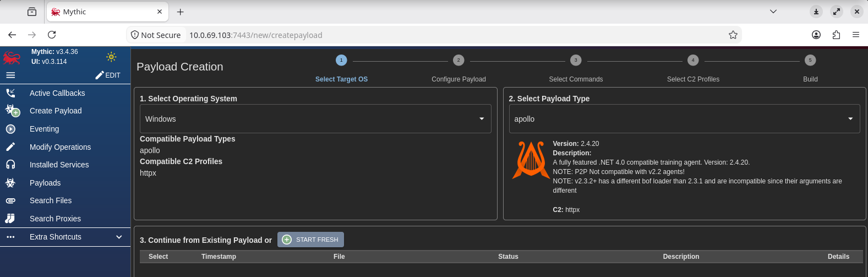The height and width of the screenshot is (277, 868).
Task: Click the downloads arrow in the title bar
Action: tap(816, 12)
